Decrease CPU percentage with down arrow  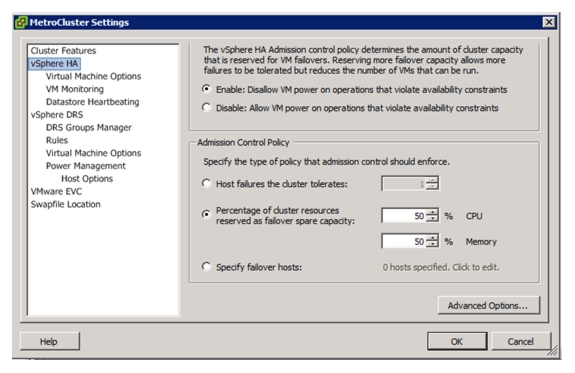(x=433, y=219)
